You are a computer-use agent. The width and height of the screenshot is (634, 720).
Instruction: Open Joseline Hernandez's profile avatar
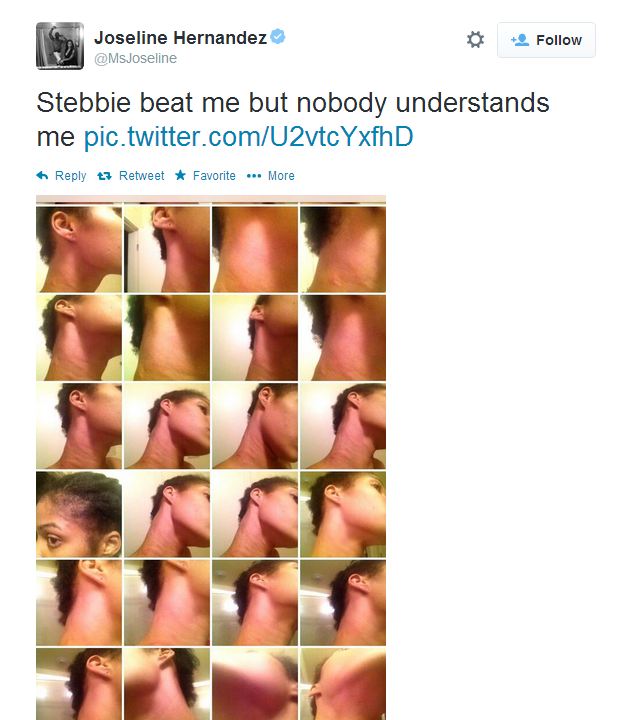tap(60, 46)
